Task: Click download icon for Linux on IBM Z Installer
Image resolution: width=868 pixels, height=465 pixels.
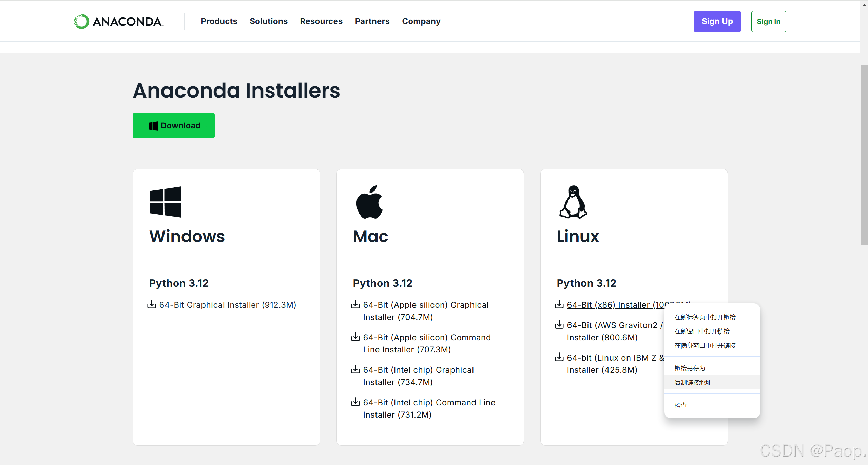Action: [x=559, y=357]
